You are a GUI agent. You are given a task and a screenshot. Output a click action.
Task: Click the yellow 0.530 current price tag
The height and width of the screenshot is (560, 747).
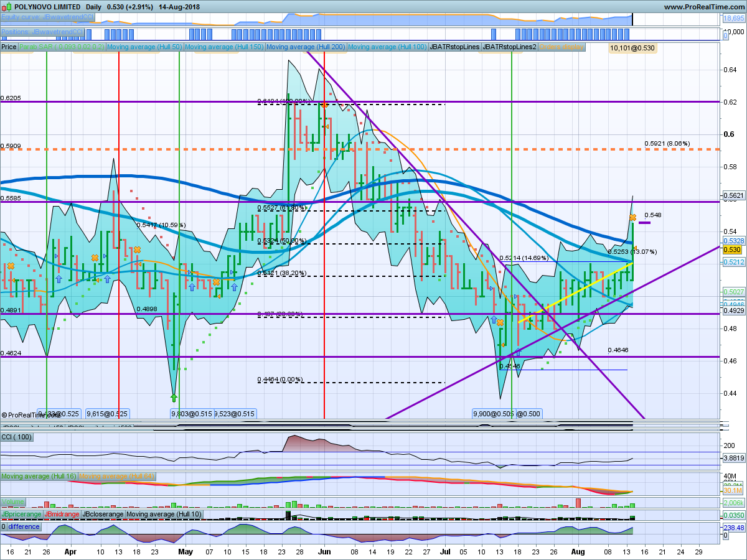(733, 250)
